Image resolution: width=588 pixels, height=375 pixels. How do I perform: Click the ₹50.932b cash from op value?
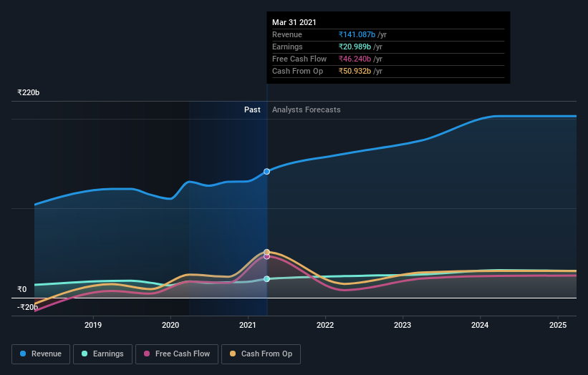(x=355, y=71)
